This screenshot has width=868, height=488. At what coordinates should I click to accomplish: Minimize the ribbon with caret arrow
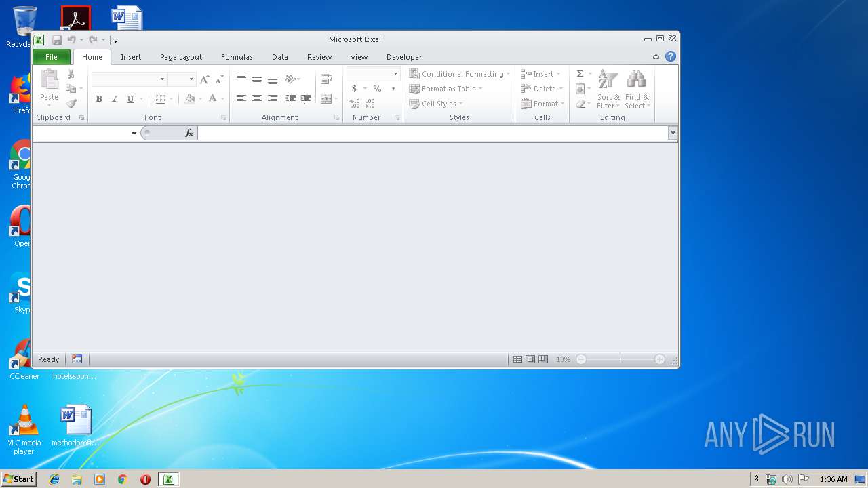click(656, 57)
